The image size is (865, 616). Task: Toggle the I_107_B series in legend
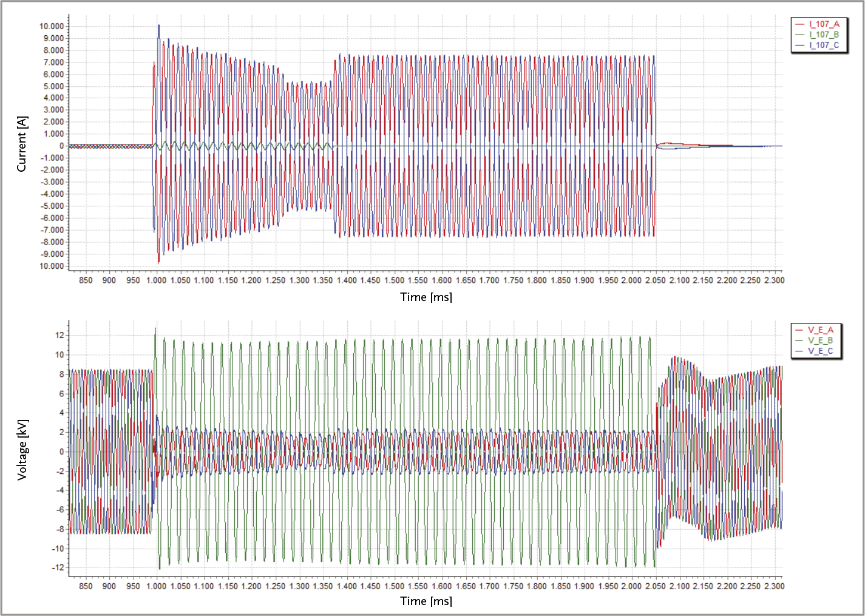824,35
